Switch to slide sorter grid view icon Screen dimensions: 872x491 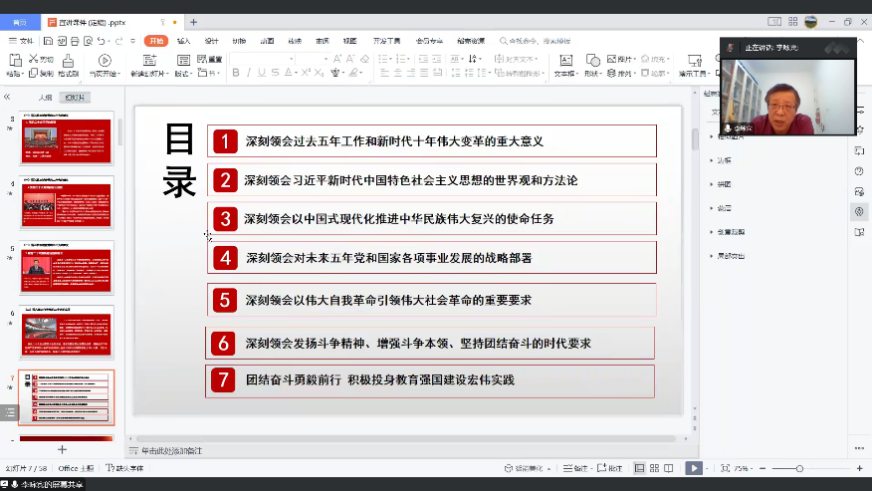(655, 468)
